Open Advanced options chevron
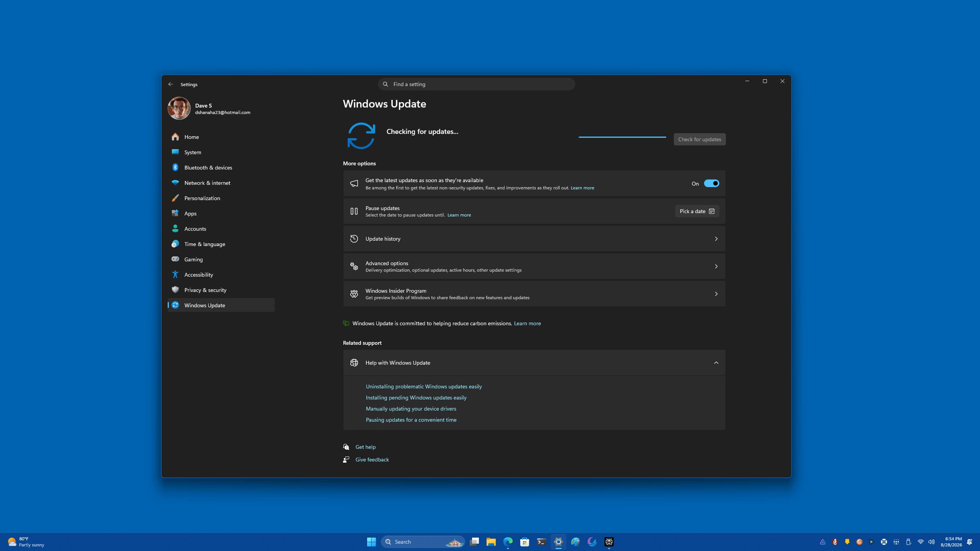 tap(716, 266)
